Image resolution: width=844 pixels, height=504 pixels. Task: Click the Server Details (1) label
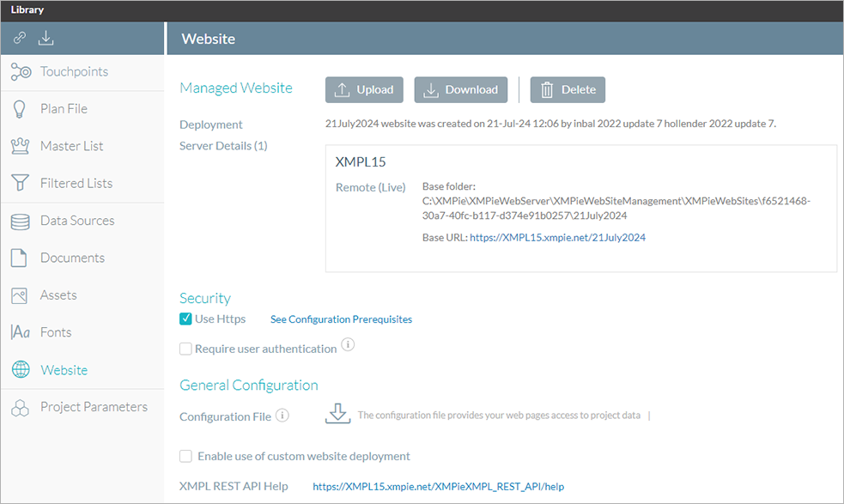point(223,146)
